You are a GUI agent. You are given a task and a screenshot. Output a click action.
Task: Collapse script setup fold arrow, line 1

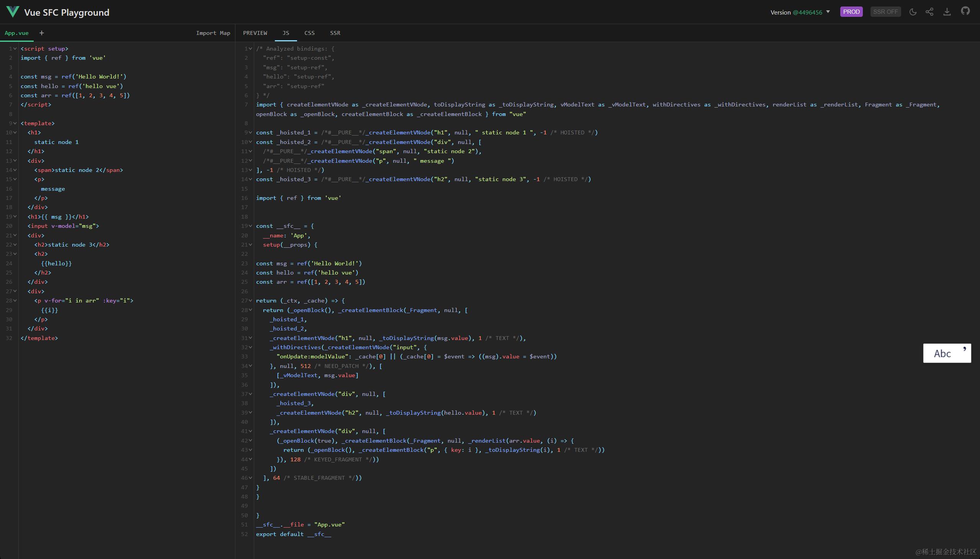15,49
